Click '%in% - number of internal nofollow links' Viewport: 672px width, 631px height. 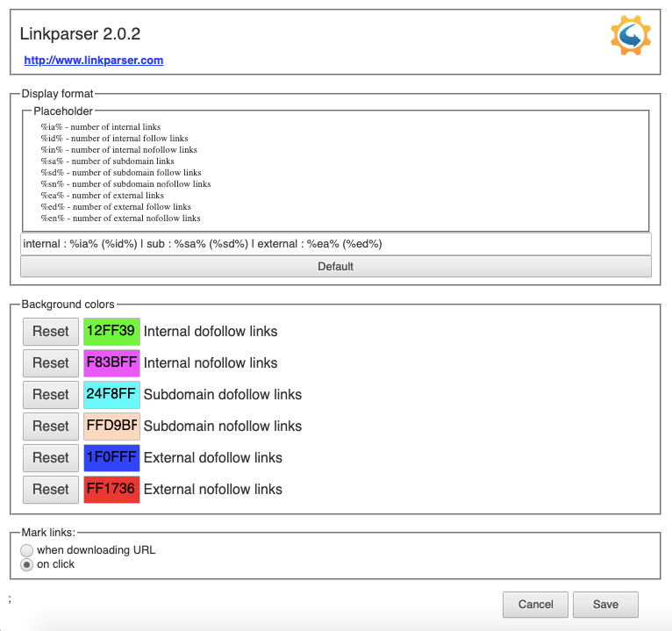119,149
